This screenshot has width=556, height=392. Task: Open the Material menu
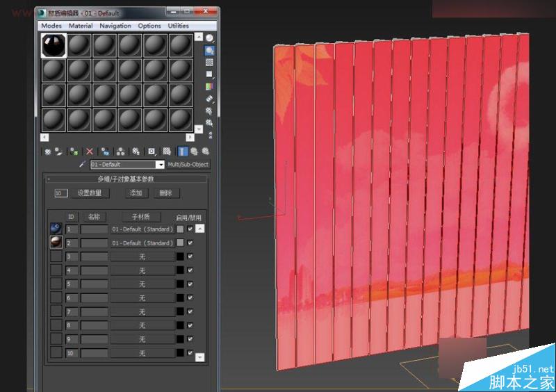point(81,26)
